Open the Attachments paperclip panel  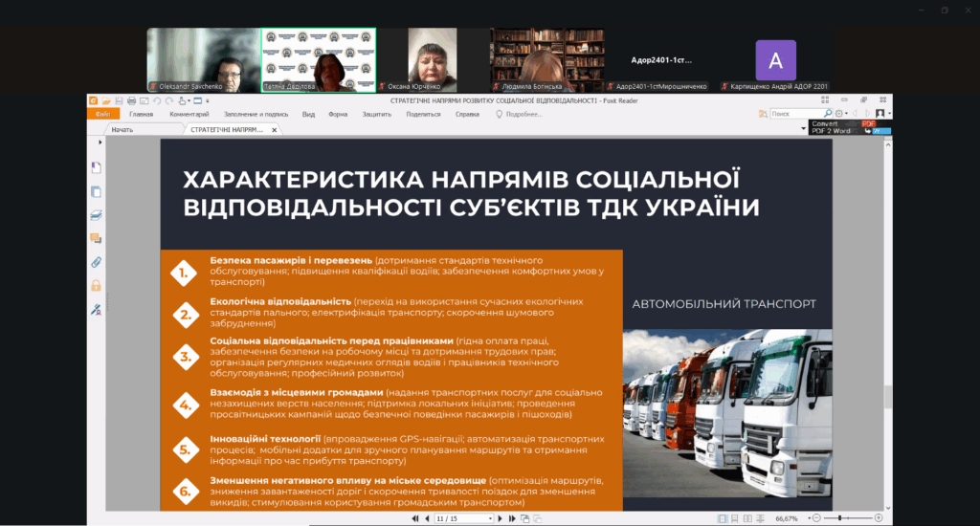tap(96, 261)
